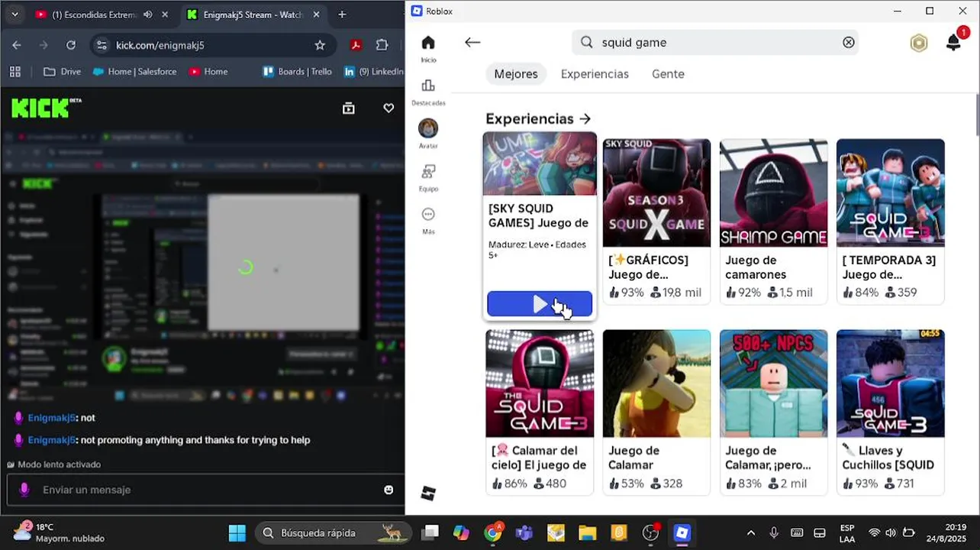Open Juego de Calamar doll thumbnail
The width and height of the screenshot is (980, 550).
click(x=656, y=383)
